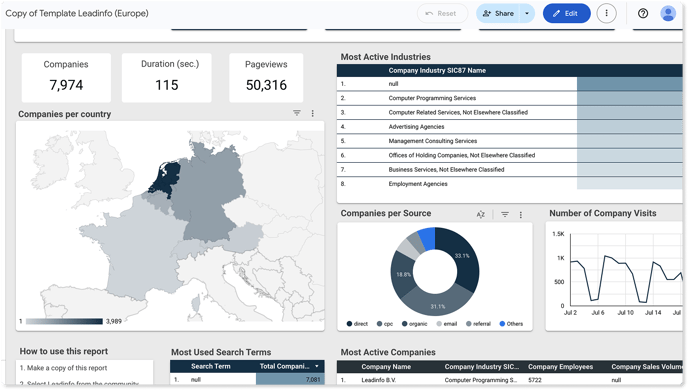
Task: Click the Total Compani... sort arrow
Action: click(317, 366)
